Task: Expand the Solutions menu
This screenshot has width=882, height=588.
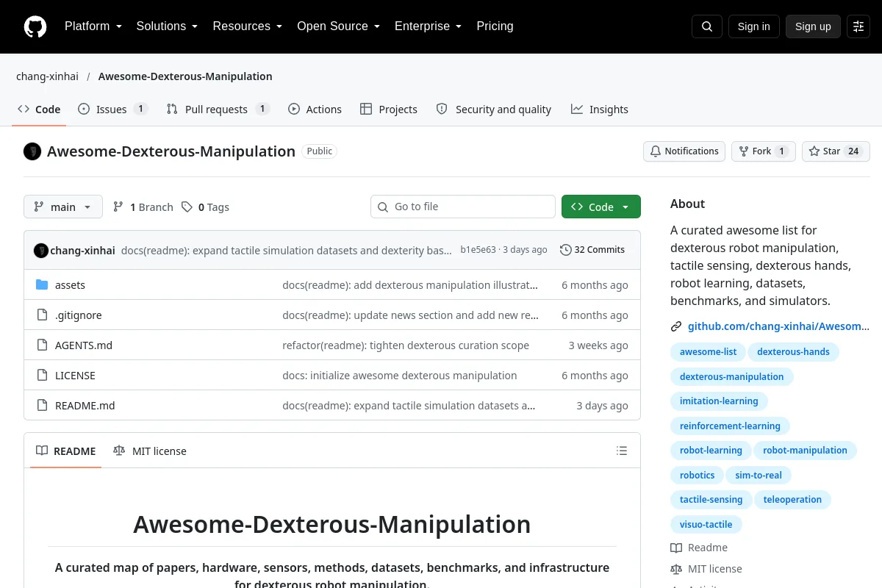Action: pyautogui.click(x=167, y=26)
